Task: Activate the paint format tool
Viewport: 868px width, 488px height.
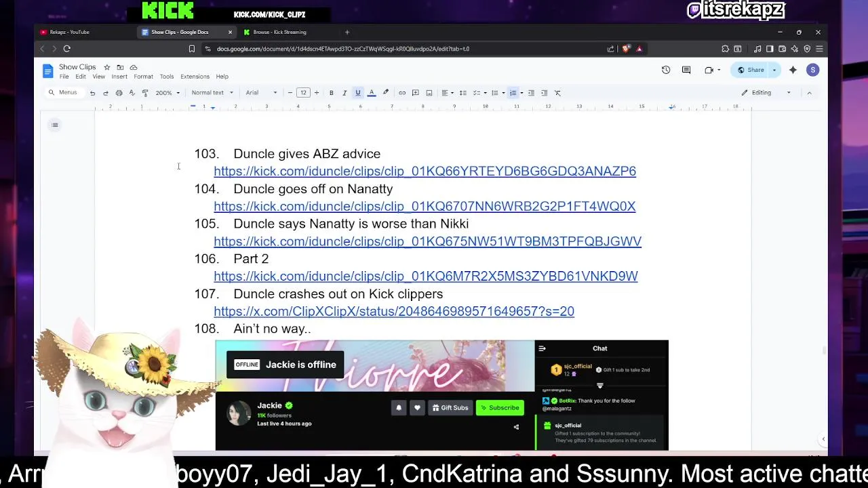Action: pyautogui.click(x=144, y=93)
